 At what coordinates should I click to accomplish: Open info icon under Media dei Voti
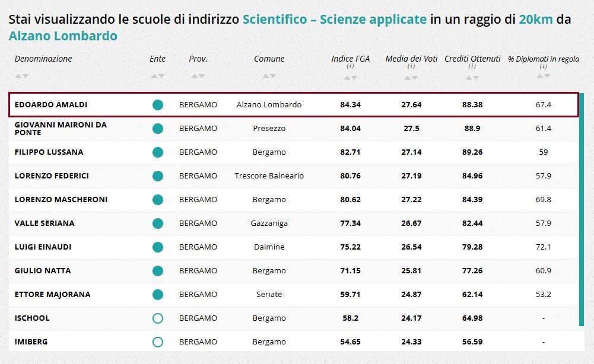pyautogui.click(x=411, y=66)
